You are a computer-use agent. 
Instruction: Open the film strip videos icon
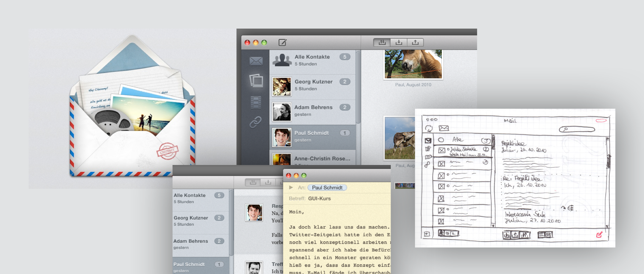coord(256,102)
